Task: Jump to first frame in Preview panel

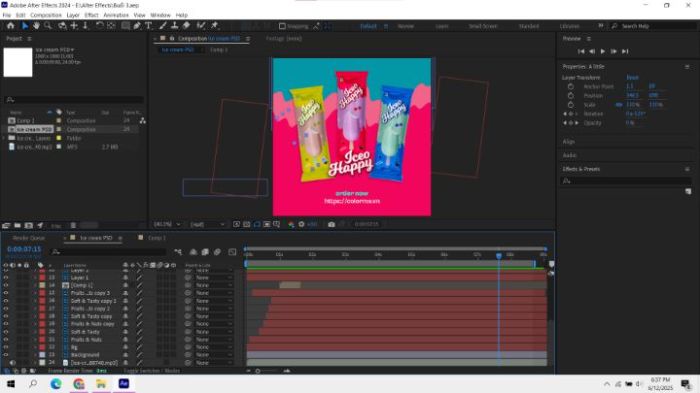Action: pos(581,51)
